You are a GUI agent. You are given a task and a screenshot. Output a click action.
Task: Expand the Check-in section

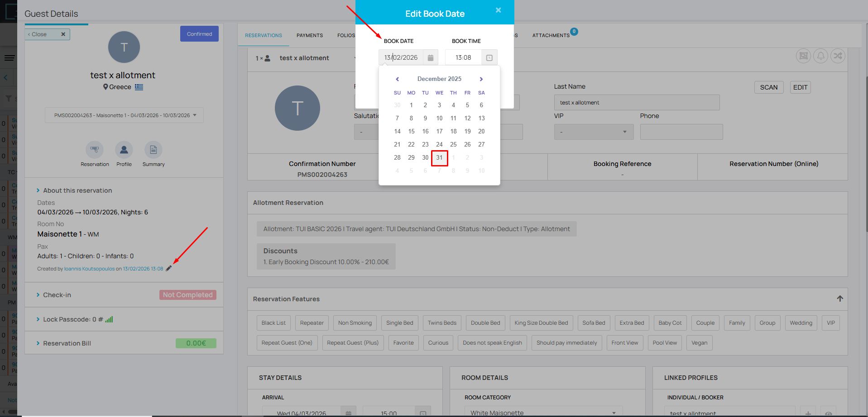click(x=57, y=295)
